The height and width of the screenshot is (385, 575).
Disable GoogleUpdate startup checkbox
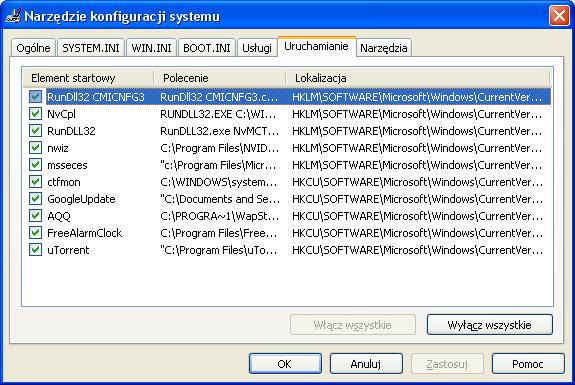click(x=35, y=199)
